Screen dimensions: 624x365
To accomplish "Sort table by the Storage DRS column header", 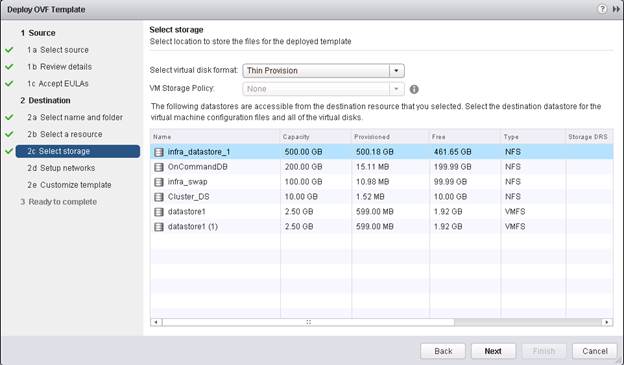I will click(x=589, y=137).
